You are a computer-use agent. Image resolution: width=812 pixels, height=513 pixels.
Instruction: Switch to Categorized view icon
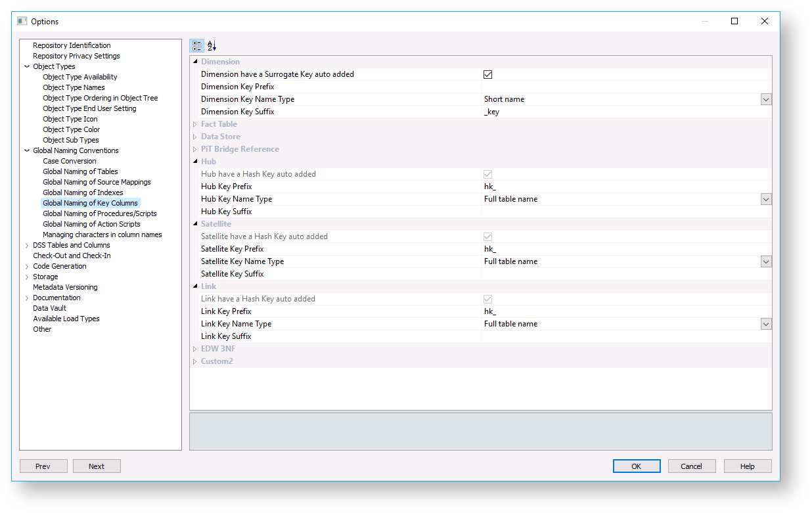pyautogui.click(x=196, y=46)
